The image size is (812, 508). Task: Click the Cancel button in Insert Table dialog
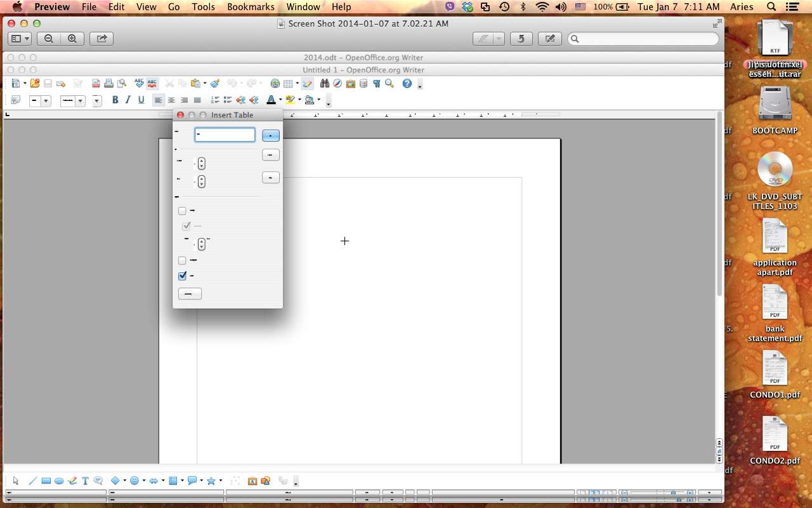(x=271, y=155)
